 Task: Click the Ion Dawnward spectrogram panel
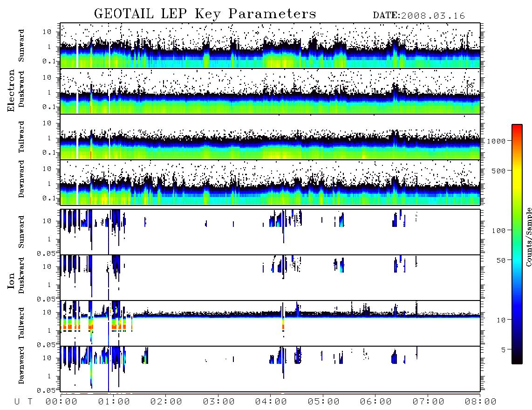click(x=270, y=369)
